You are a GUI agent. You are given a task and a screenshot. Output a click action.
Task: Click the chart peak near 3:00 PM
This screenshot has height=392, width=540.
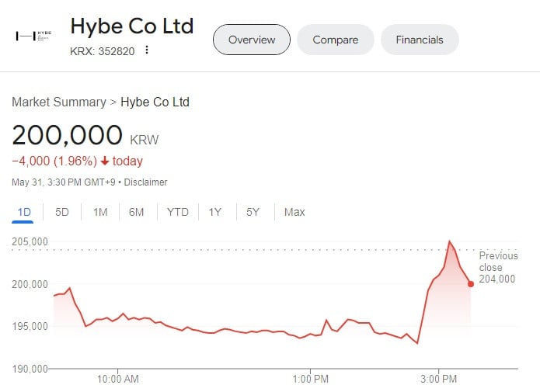pos(449,242)
